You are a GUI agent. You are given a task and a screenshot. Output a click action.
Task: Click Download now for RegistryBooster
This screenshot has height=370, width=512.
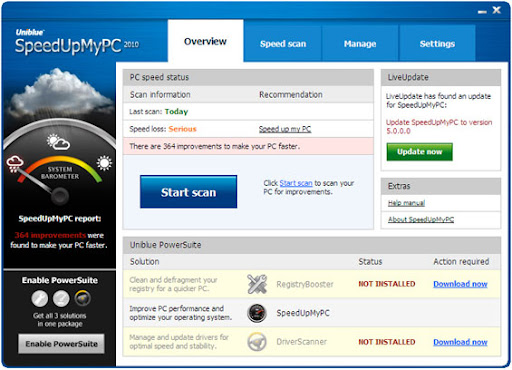[x=460, y=284]
